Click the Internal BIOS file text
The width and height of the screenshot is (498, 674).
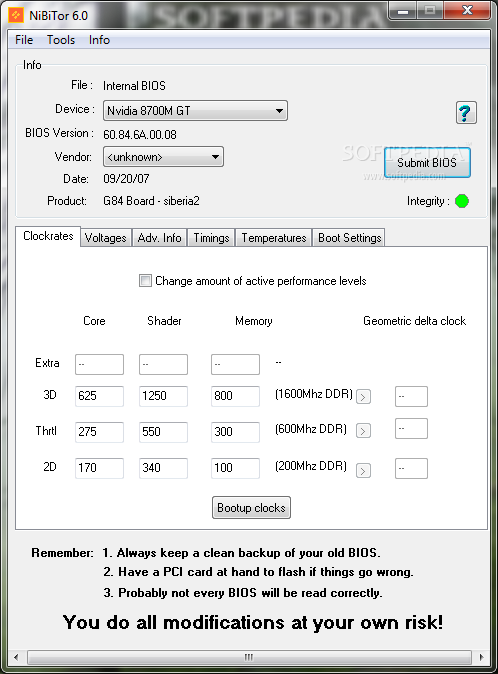pyautogui.click(x=134, y=86)
